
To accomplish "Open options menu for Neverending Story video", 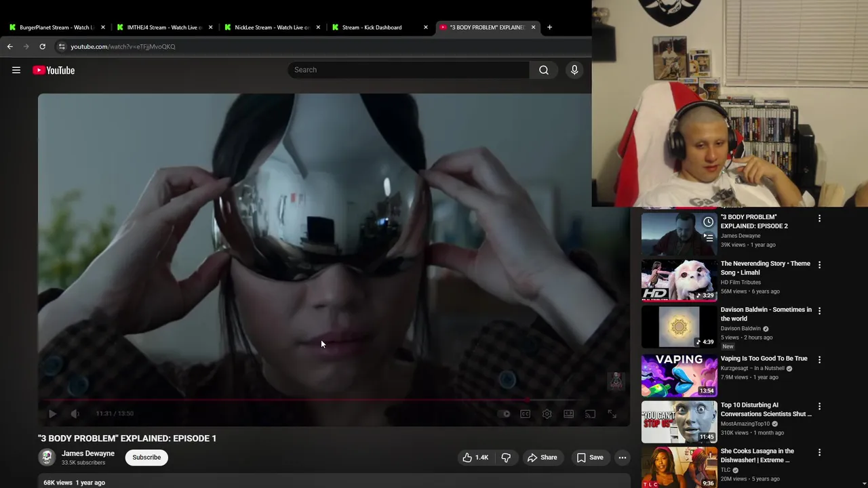I will tap(819, 264).
